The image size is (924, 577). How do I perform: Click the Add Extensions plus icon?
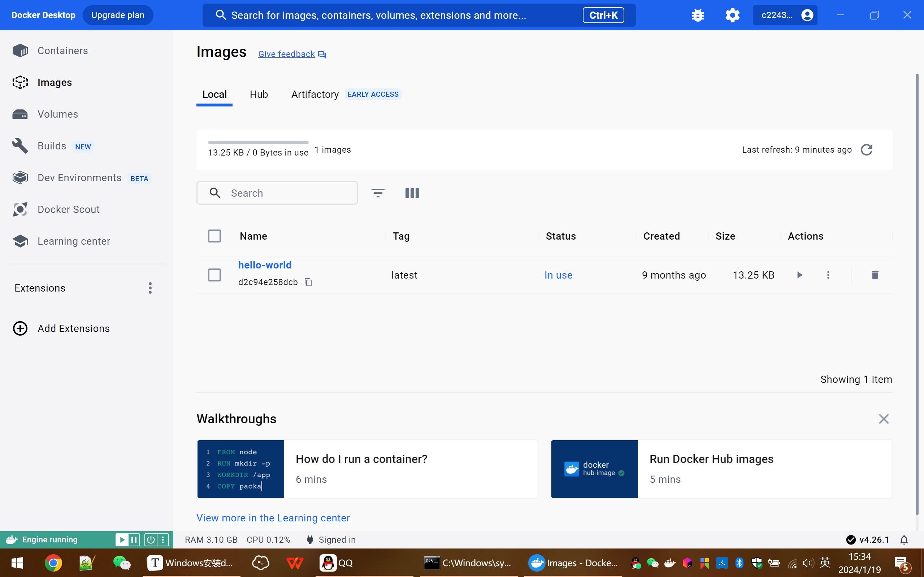[x=20, y=329]
